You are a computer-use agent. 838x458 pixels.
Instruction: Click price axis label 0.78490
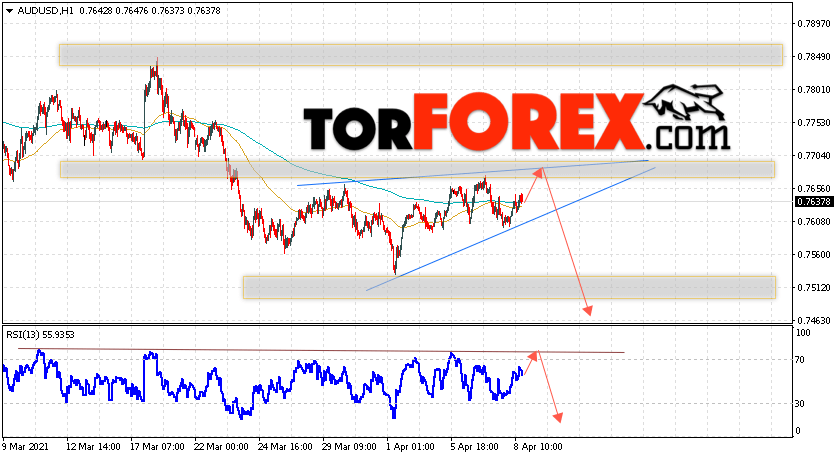[814, 57]
